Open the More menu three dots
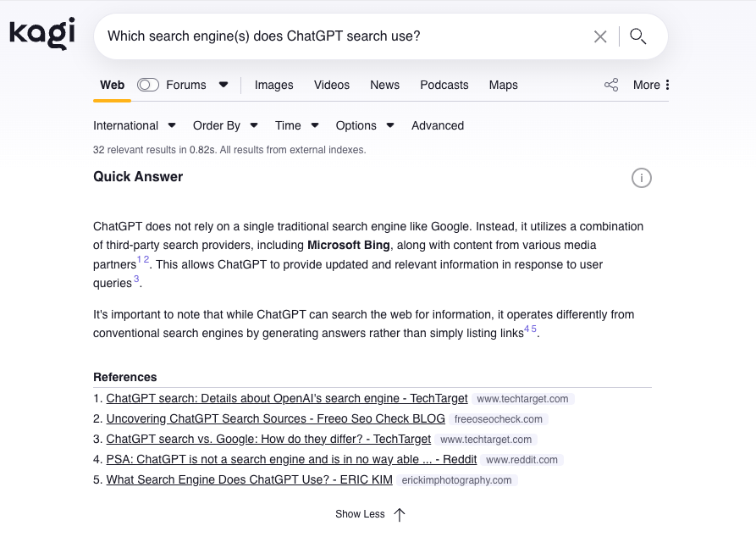756x537 pixels. (667, 85)
